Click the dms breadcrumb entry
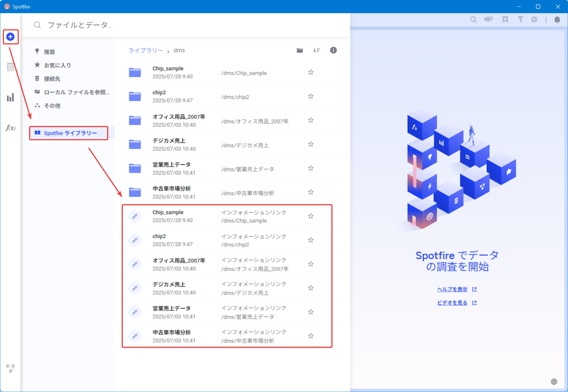 179,50
